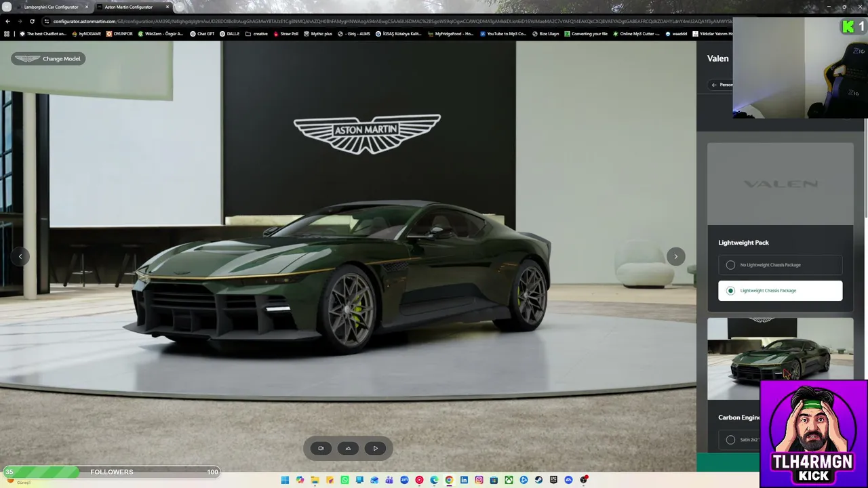This screenshot has height=488, width=868.
Task: Open the OYUNFOR bookmark
Action: click(x=119, y=34)
